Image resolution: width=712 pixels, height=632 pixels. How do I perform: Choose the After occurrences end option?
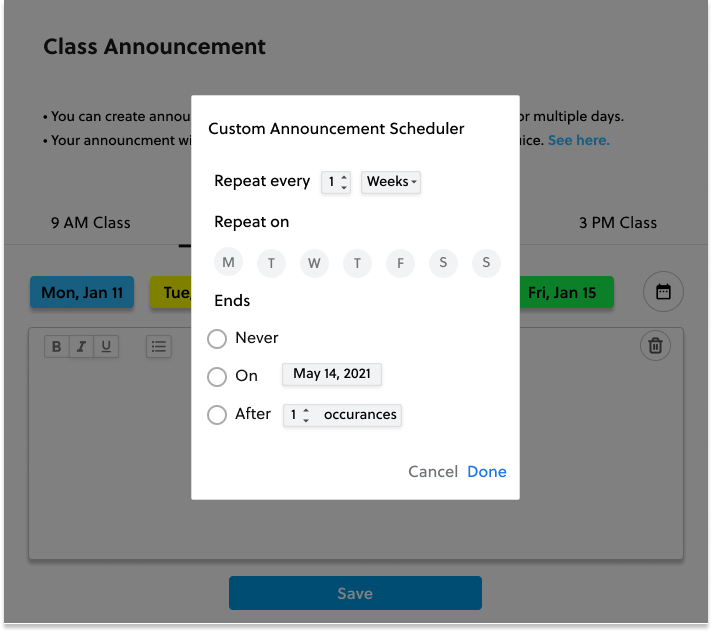(217, 415)
